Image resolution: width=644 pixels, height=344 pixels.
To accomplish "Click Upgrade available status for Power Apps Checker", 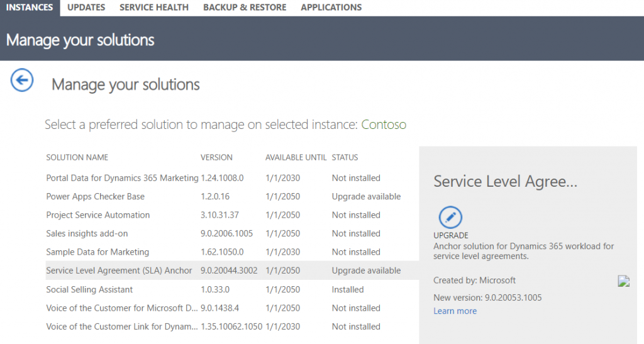I will coord(367,197).
